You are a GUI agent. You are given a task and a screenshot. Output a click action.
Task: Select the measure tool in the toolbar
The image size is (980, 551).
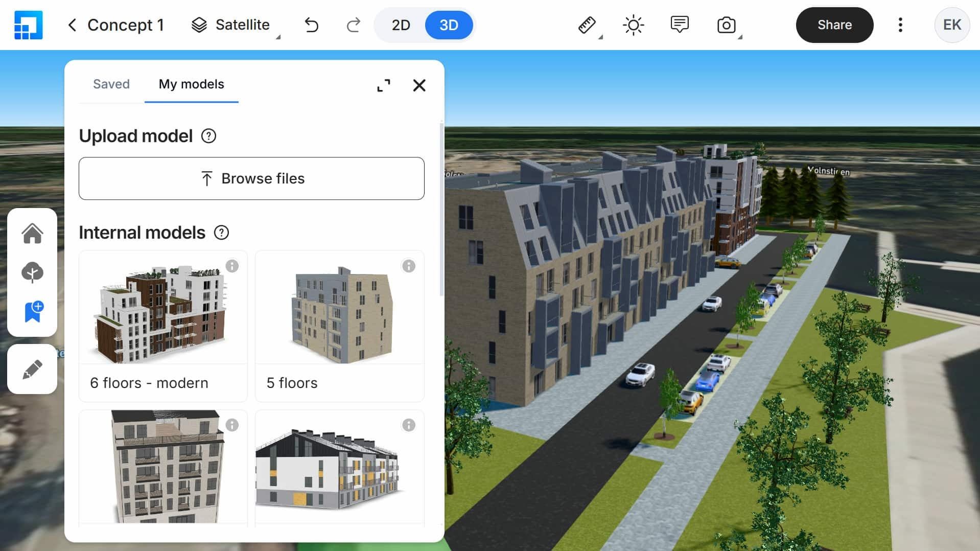pyautogui.click(x=586, y=24)
